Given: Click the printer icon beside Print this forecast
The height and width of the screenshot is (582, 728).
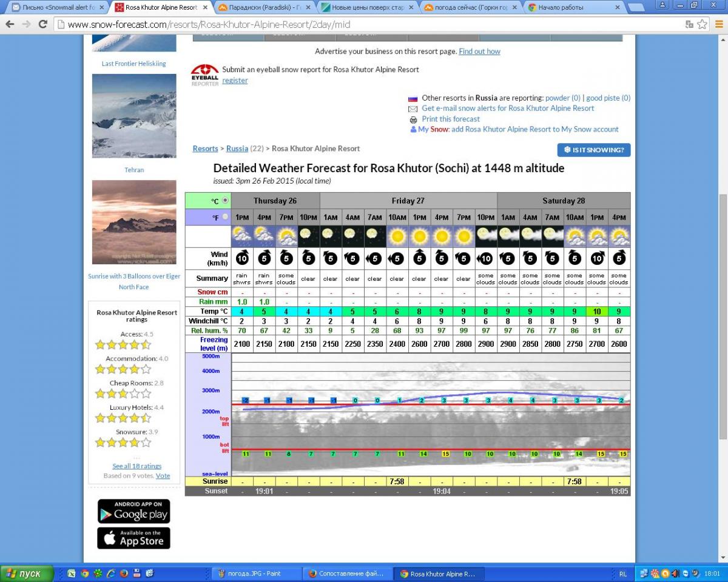Looking at the screenshot, I should 414,119.
